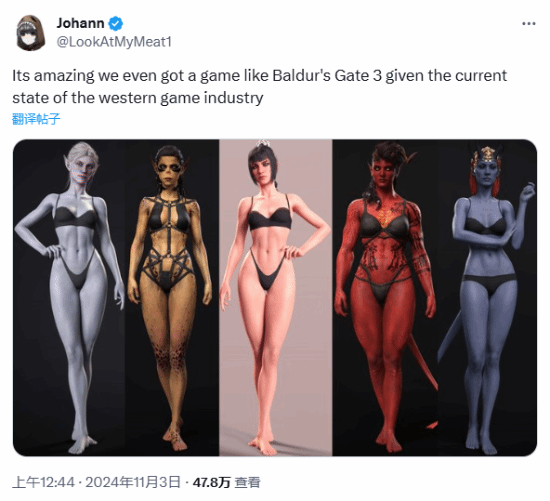Click Johann's hooded profile avatar
This screenshot has width=550, height=501.
click(31, 33)
